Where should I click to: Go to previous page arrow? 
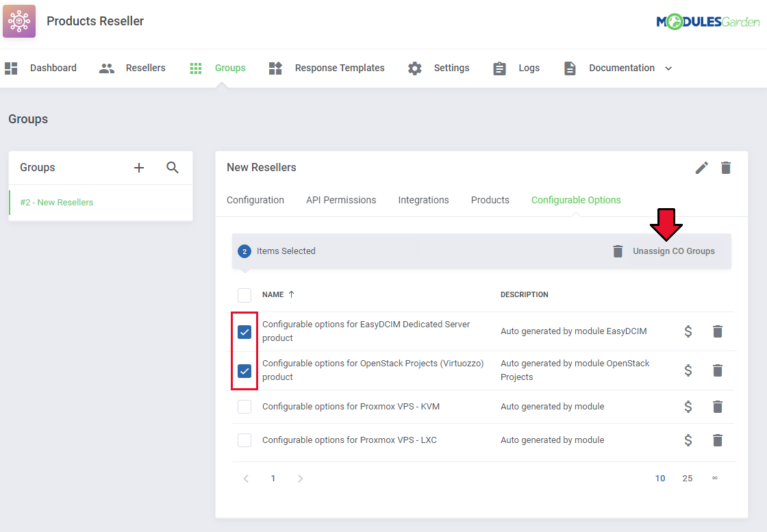[x=246, y=479]
